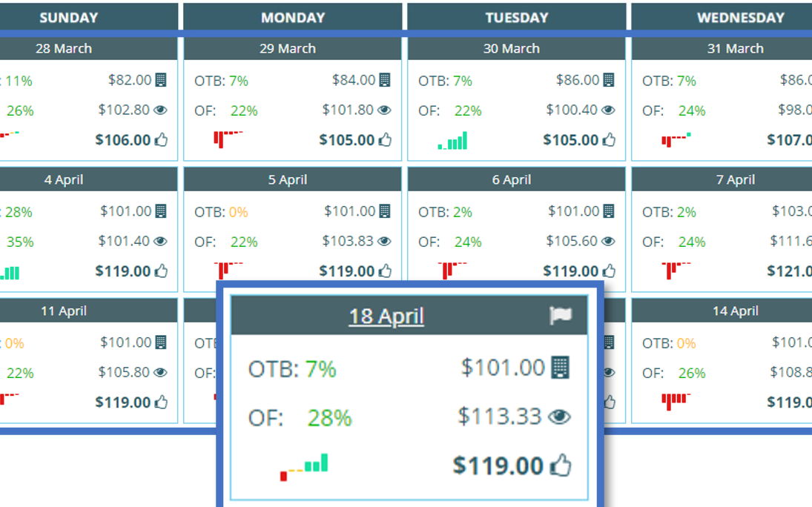Click thumbs-up icon next to $119.00 on 18 April
This screenshot has width=812, height=507.
561,465
